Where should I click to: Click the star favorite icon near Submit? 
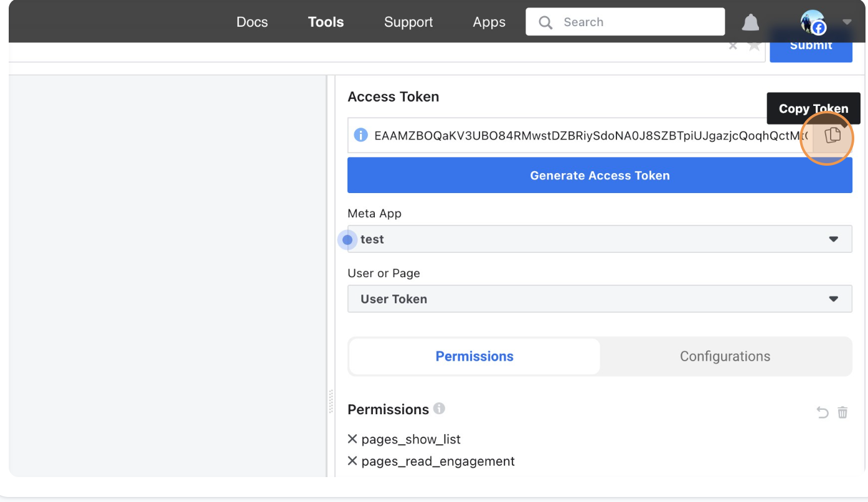point(755,46)
